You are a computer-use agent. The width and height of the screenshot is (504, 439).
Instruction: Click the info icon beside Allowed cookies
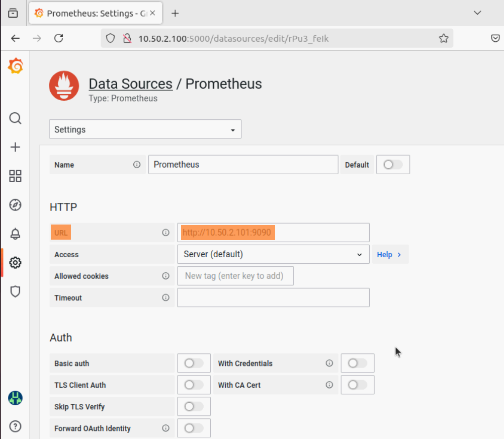click(x=165, y=276)
